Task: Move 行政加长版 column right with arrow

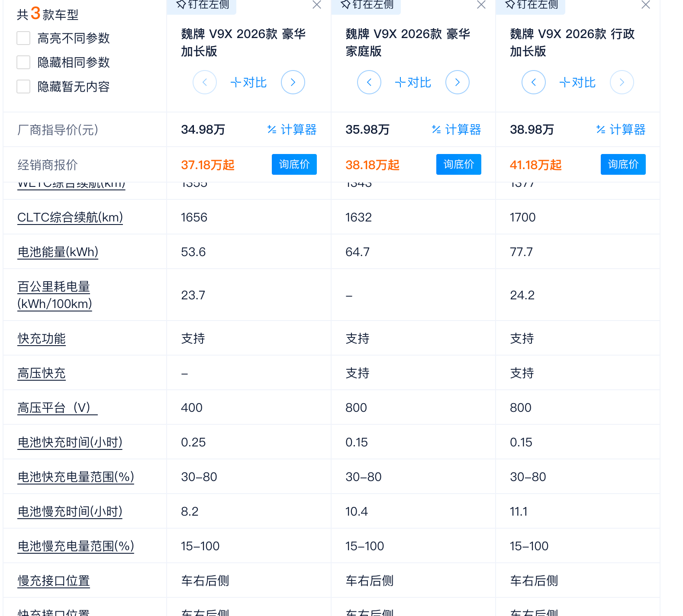Action: (622, 82)
